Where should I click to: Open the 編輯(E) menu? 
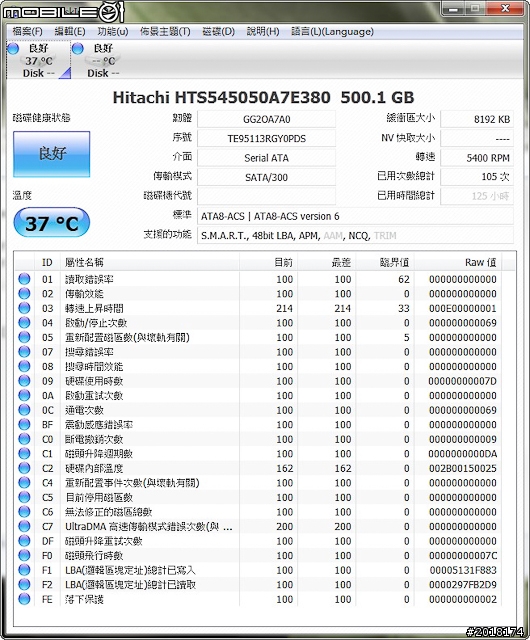point(70,31)
